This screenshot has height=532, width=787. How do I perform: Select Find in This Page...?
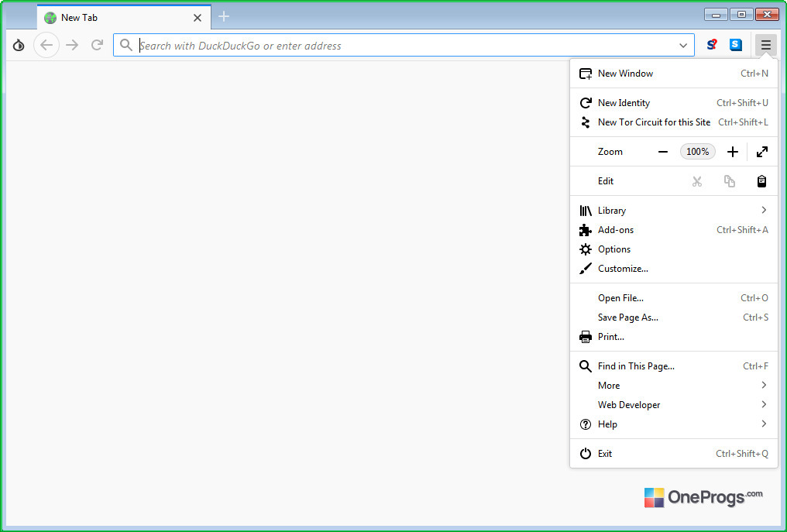pyautogui.click(x=674, y=366)
